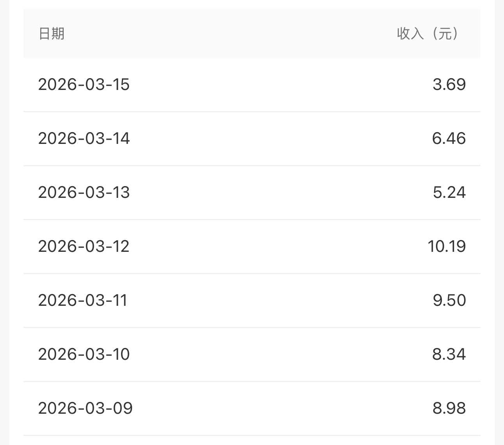Select the 2026-03-09 date cell
504x445 pixels.
tap(85, 408)
